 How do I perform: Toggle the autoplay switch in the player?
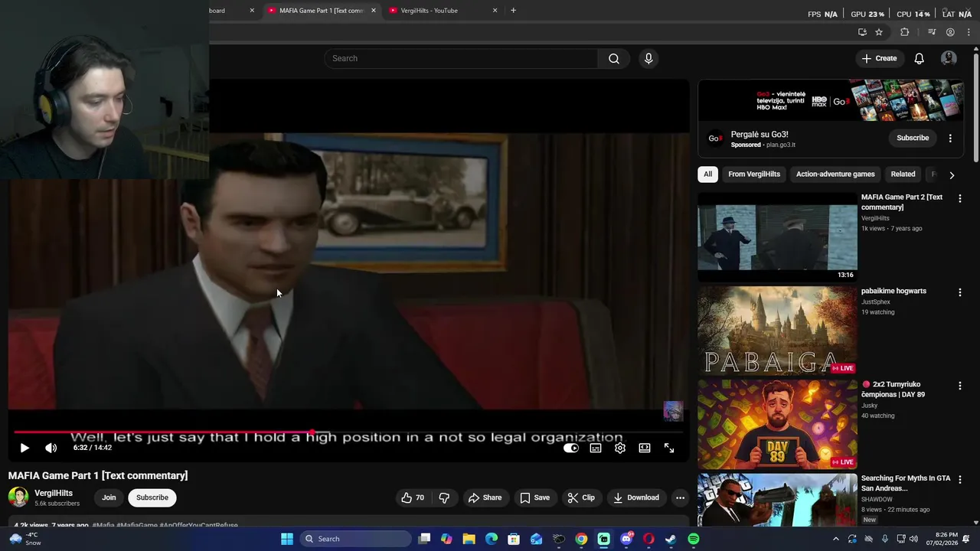pyautogui.click(x=571, y=448)
